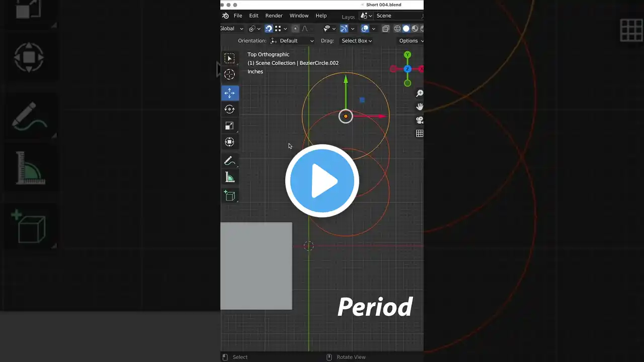Select the 3D Cursor tool
644x362 pixels.
[229, 74]
